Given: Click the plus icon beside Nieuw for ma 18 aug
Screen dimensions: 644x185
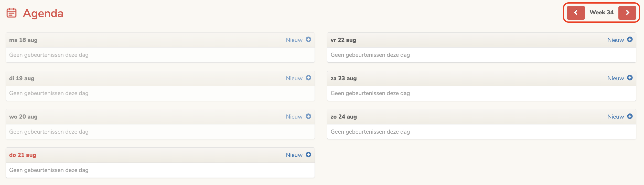Looking at the screenshot, I should pos(309,40).
